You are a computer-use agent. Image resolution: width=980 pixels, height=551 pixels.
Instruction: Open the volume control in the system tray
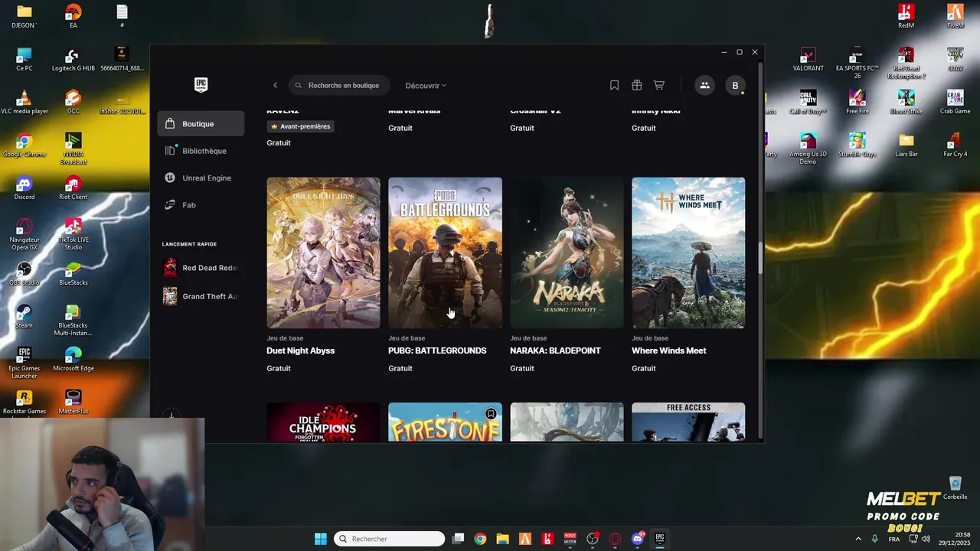[x=926, y=539]
